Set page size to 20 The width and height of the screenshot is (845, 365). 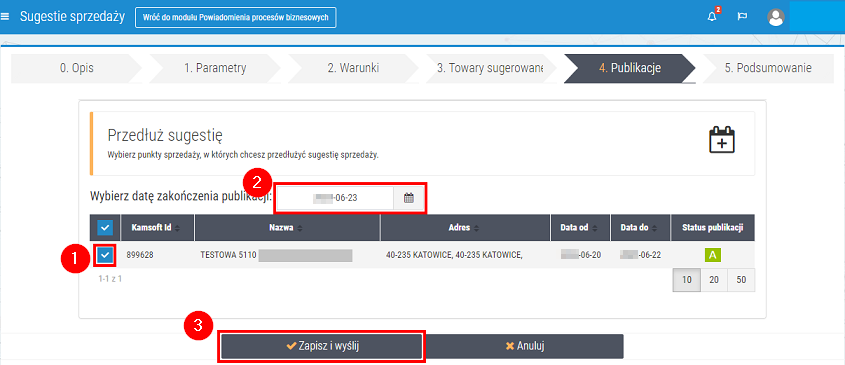[714, 280]
